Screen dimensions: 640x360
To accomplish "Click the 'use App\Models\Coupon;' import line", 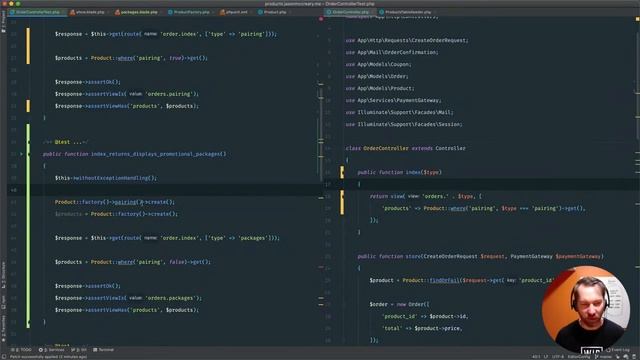I will tap(378, 64).
